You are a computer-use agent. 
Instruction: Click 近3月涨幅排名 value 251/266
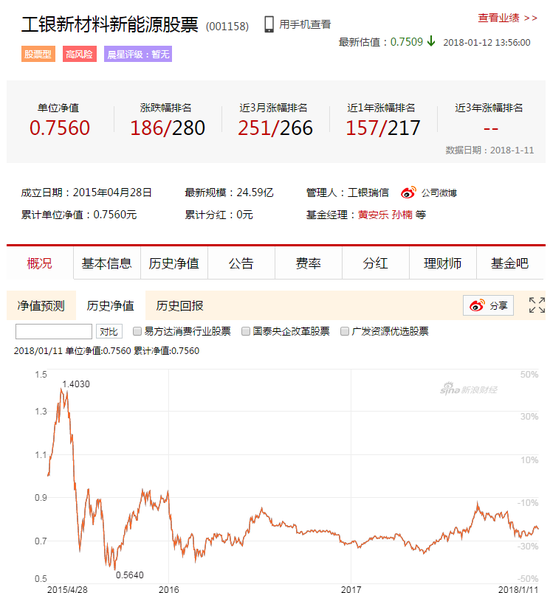[275, 128]
